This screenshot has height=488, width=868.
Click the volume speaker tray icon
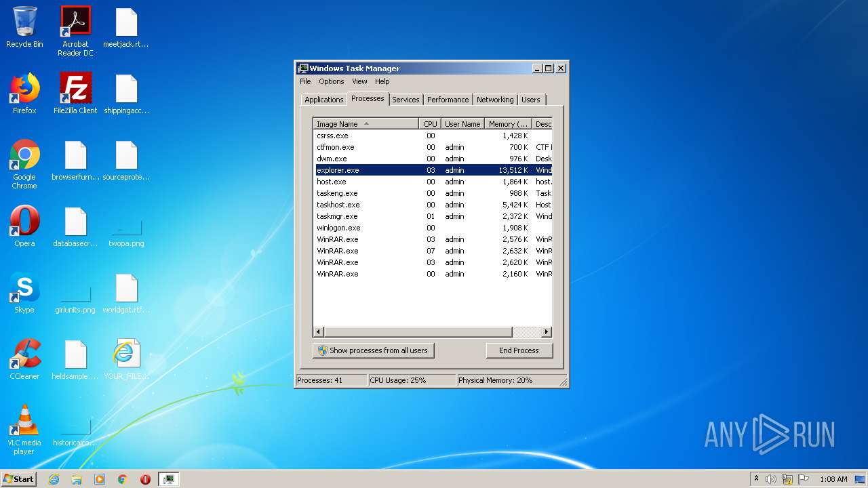pyautogui.click(x=771, y=479)
